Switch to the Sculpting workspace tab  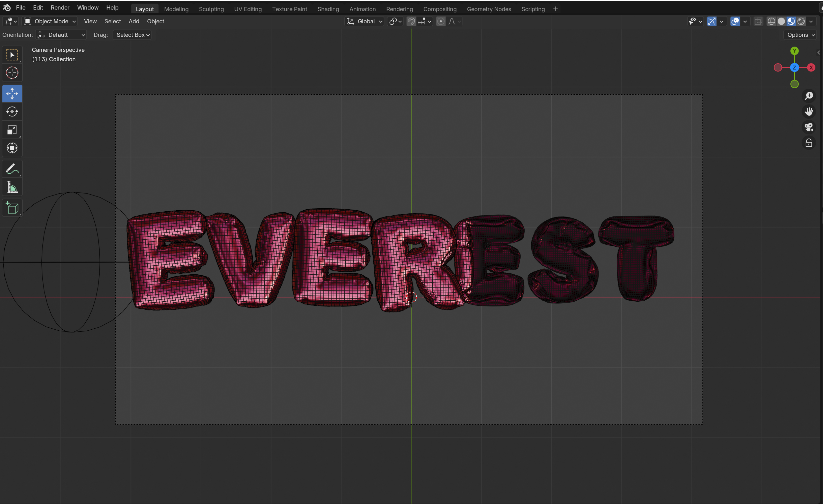pyautogui.click(x=211, y=9)
